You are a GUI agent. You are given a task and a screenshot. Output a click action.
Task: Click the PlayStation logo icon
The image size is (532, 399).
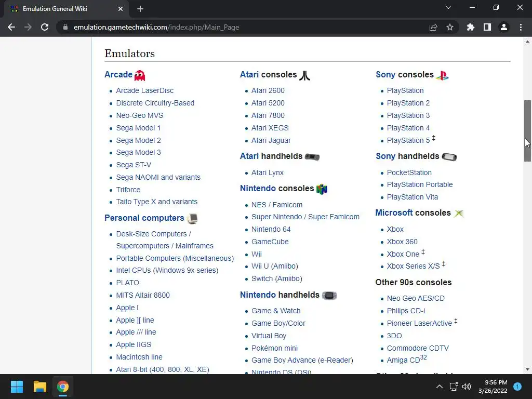click(x=443, y=75)
